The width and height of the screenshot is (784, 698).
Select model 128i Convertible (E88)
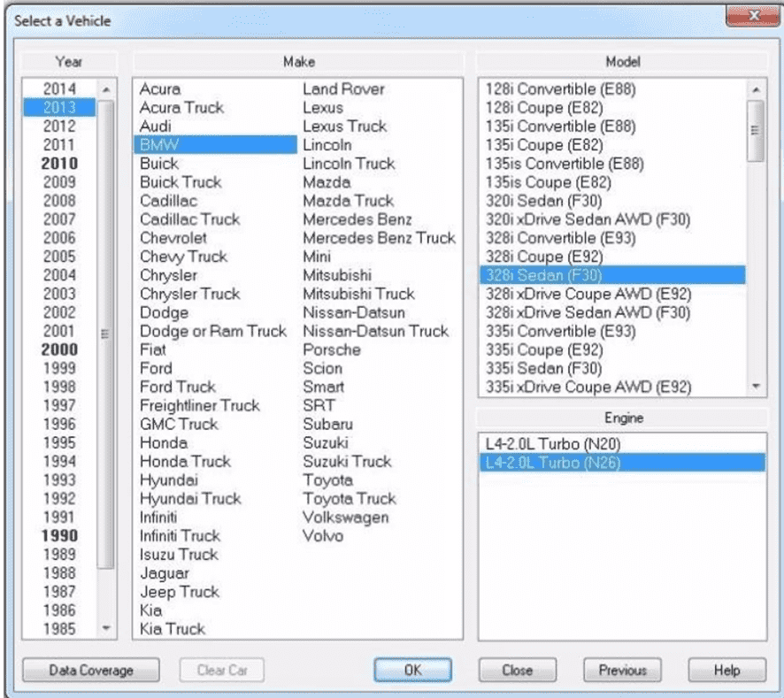[x=560, y=89]
